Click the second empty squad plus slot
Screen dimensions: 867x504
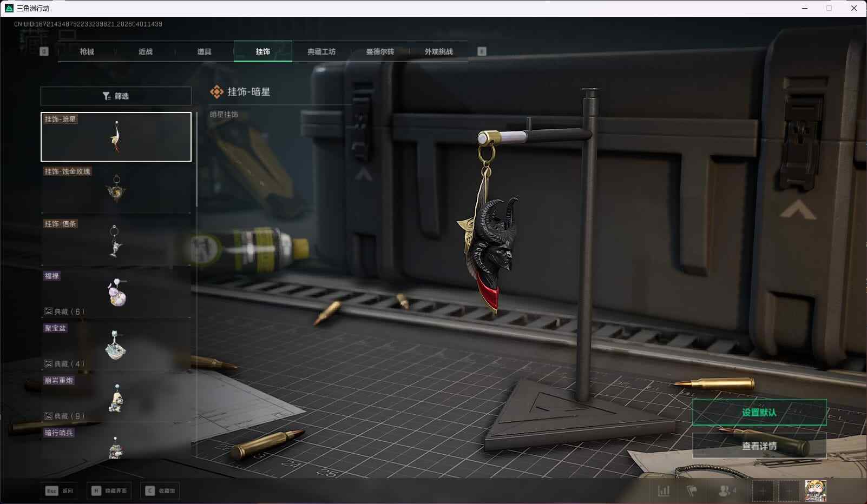[789, 491]
